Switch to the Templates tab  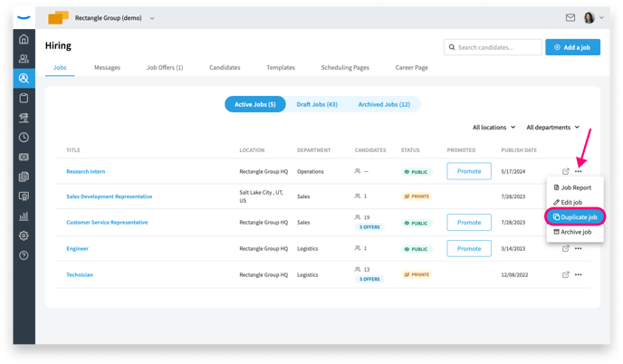click(x=281, y=68)
